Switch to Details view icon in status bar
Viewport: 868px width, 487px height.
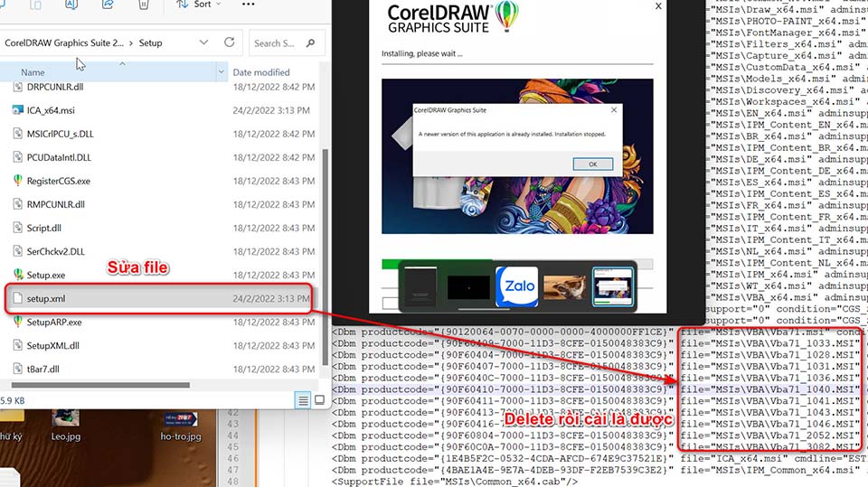[x=302, y=399]
